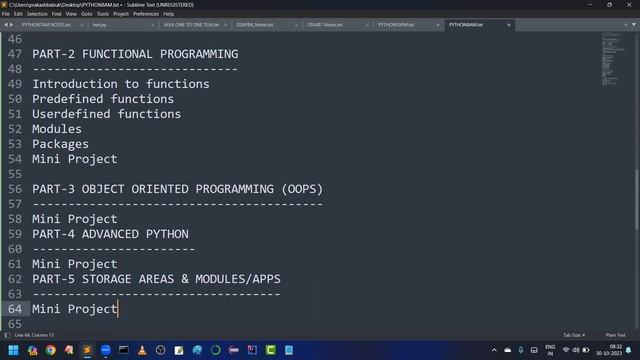Image resolution: width=640 pixels, height=360 pixels.
Task: Open OBS Studio from the taskbar
Action: 160,350
